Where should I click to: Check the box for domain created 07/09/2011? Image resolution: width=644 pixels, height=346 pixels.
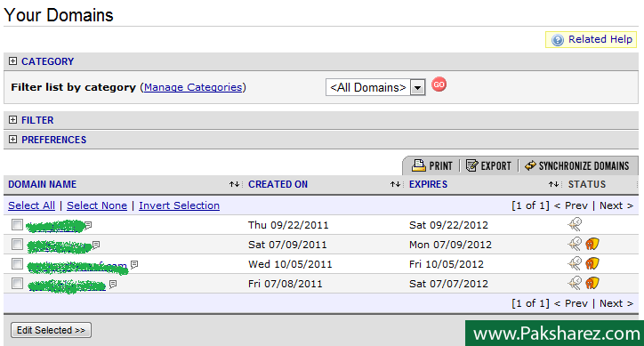[x=17, y=245]
